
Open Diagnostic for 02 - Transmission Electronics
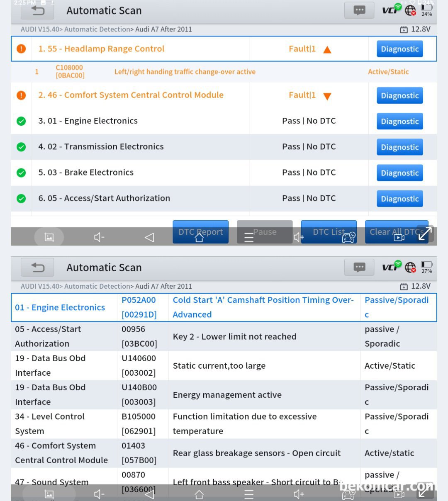click(x=400, y=147)
